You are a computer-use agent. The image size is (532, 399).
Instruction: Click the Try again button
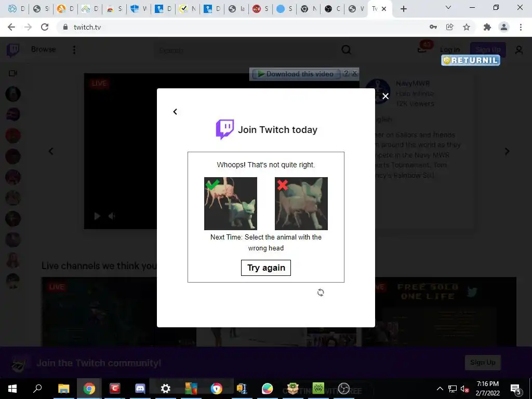point(265,268)
